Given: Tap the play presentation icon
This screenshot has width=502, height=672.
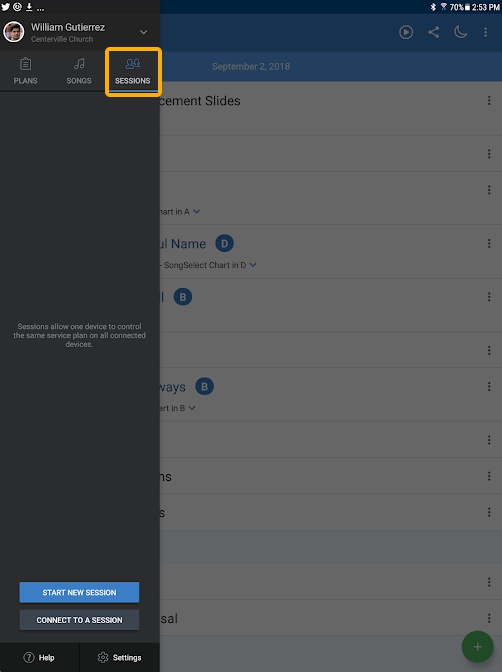Looking at the screenshot, I should point(406,32).
